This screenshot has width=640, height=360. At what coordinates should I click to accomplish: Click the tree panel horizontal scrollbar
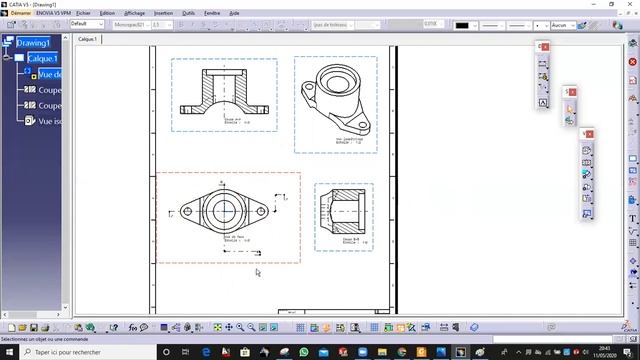(x=31, y=315)
